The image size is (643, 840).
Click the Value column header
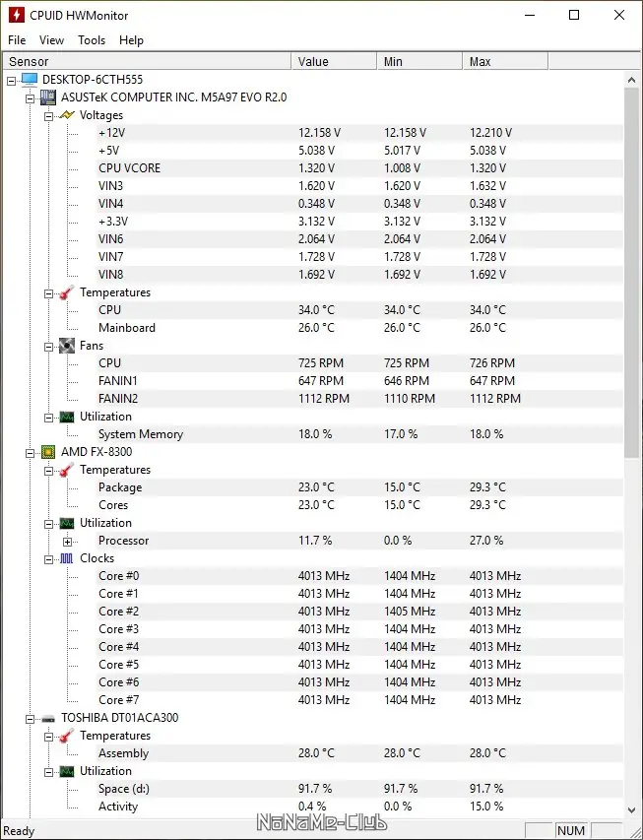[x=333, y=62]
